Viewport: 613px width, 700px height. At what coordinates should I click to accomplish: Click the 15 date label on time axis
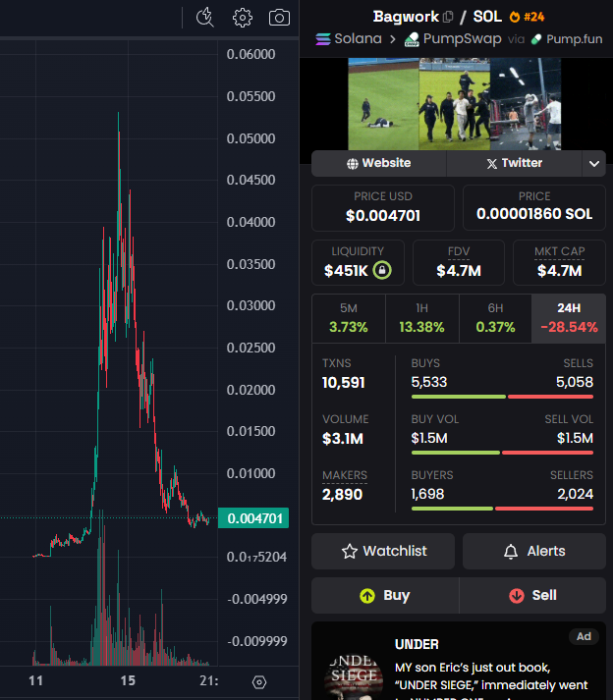pyautogui.click(x=128, y=680)
